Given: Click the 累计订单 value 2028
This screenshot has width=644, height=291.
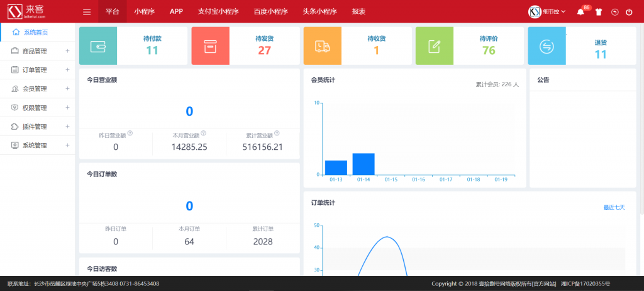Looking at the screenshot, I should [x=263, y=242].
